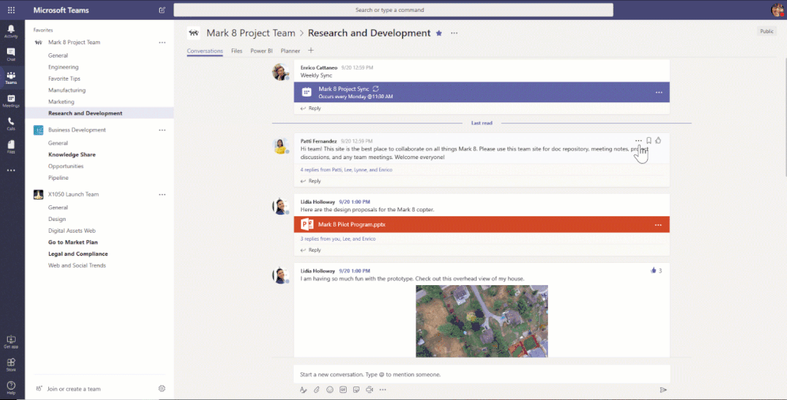787x400 pixels.
Task: Open the app launcher waffle icon
Action: point(11,10)
